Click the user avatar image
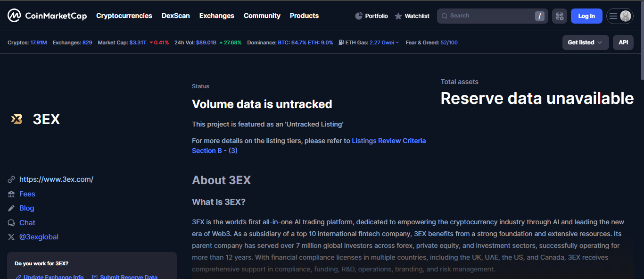 pyautogui.click(x=626, y=16)
